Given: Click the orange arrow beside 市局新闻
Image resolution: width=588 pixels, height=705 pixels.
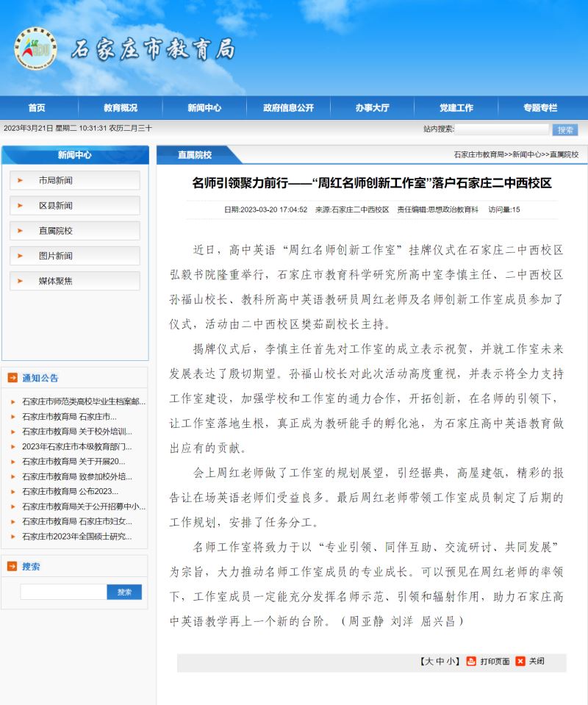Looking at the screenshot, I should coord(21,181).
